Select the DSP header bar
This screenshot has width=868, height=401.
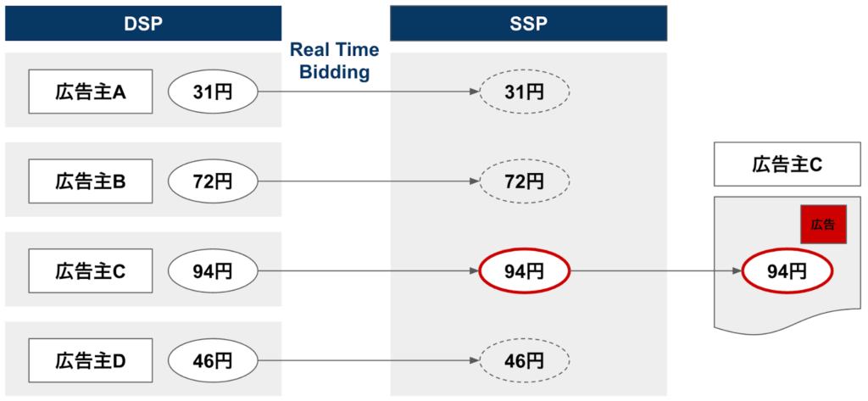pos(142,24)
